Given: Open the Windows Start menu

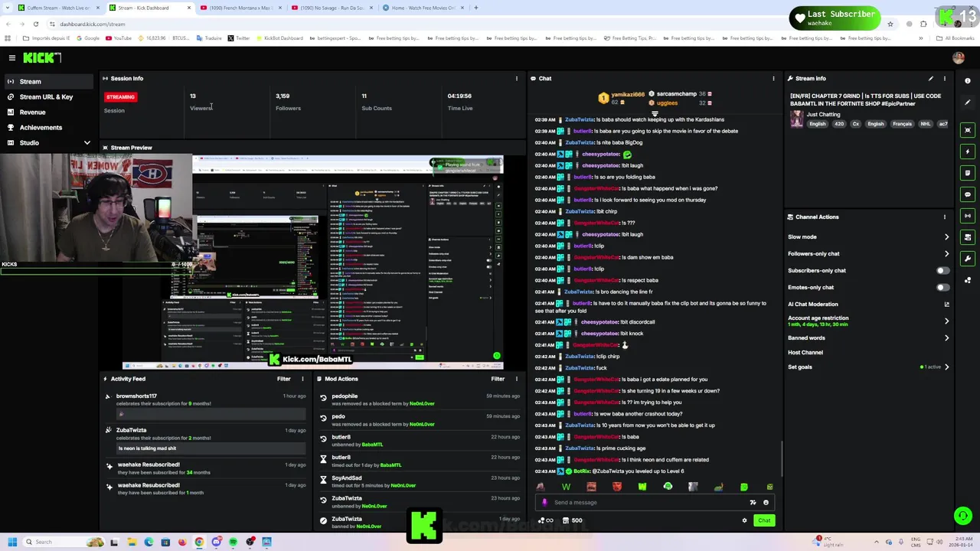Looking at the screenshot, I should click(x=11, y=542).
